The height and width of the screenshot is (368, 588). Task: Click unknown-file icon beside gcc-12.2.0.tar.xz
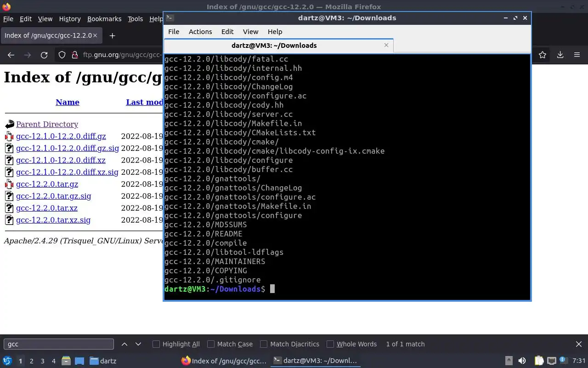[x=10, y=208]
